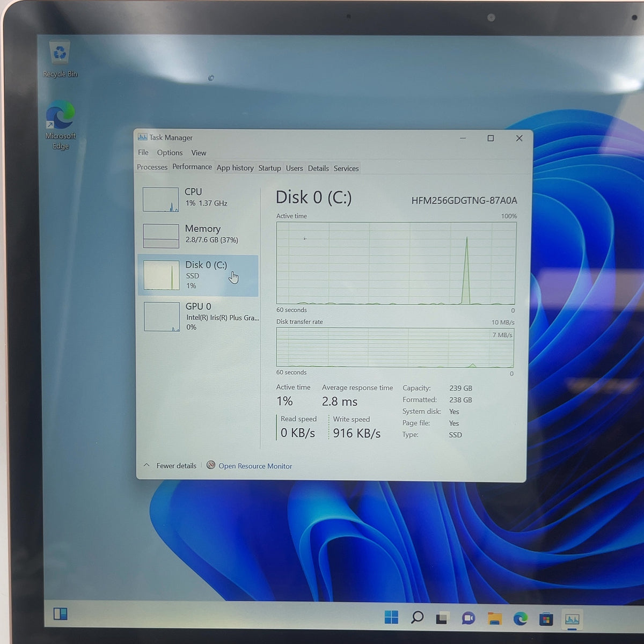Switch to the App history tab
Screen dimensions: 644x644
point(235,168)
